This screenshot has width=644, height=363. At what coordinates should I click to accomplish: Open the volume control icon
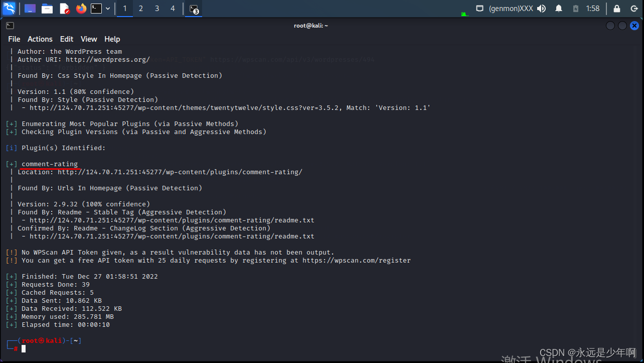[541, 9]
